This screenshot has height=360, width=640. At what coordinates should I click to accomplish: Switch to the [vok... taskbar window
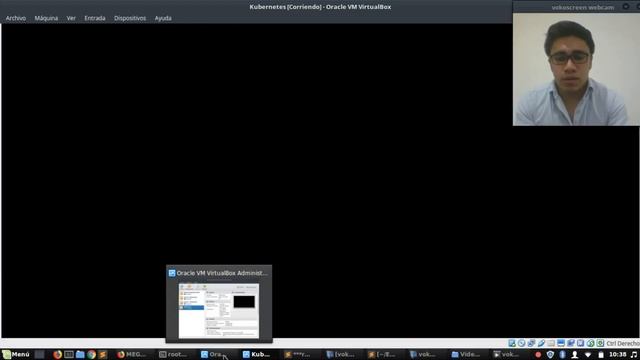tap(340, 354)
